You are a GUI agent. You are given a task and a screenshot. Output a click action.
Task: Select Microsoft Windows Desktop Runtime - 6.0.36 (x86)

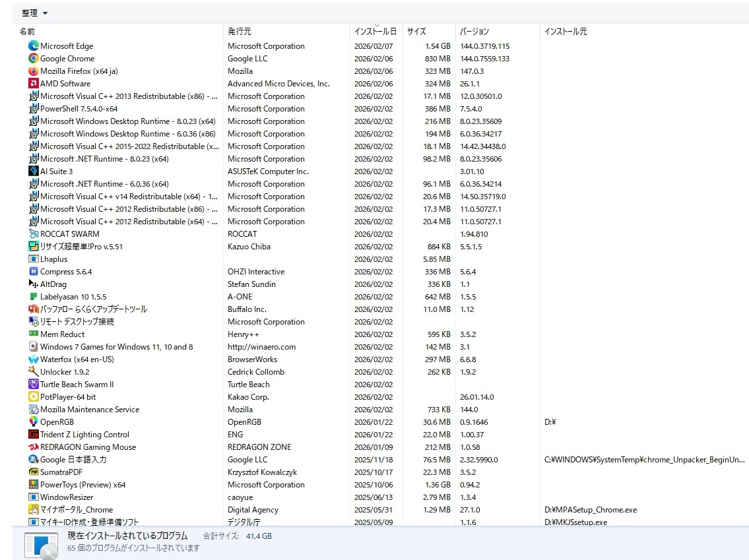point(127,134)
